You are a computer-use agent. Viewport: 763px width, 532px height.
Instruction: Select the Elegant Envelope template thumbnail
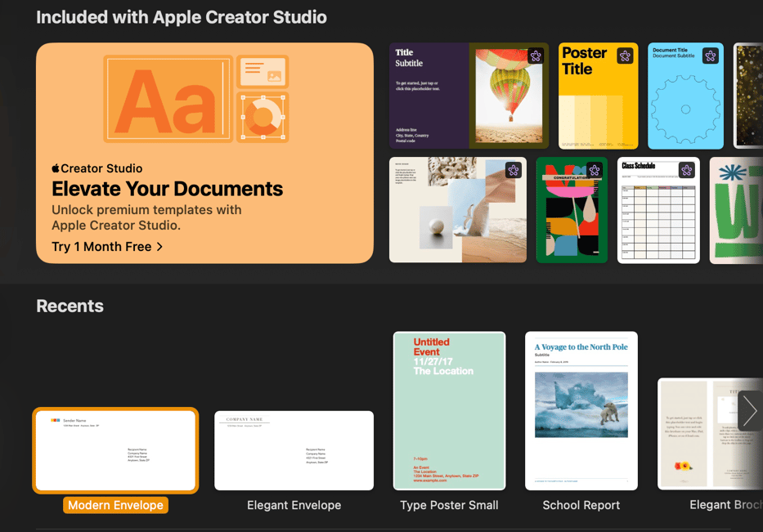(294, 450)
